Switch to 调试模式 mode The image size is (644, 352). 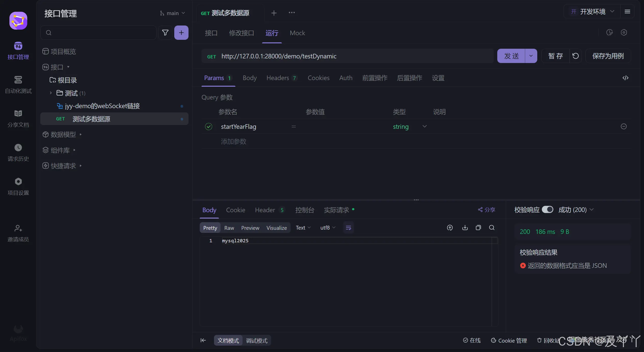tap(257, 341)
